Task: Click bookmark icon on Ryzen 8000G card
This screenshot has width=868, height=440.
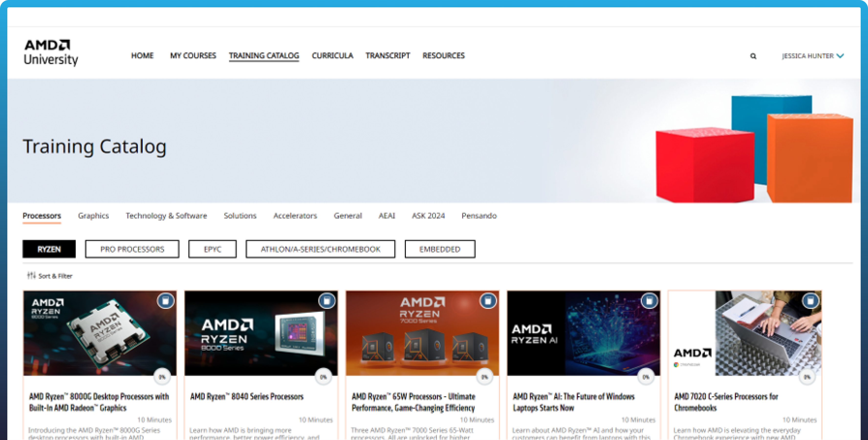Action: point(165,301)
